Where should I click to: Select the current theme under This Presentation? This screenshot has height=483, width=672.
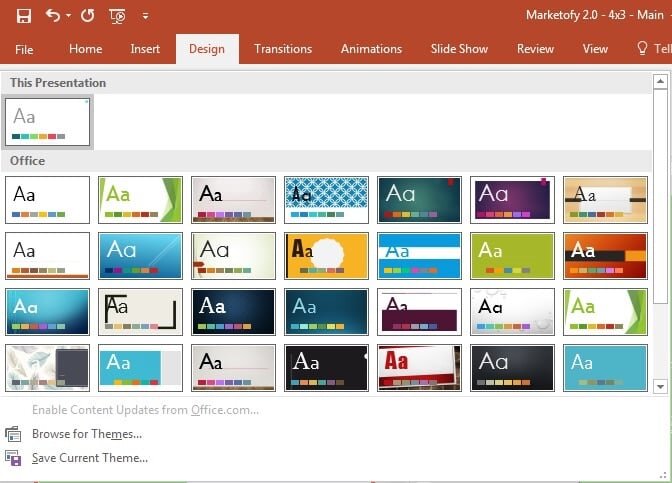pos(48,122)
